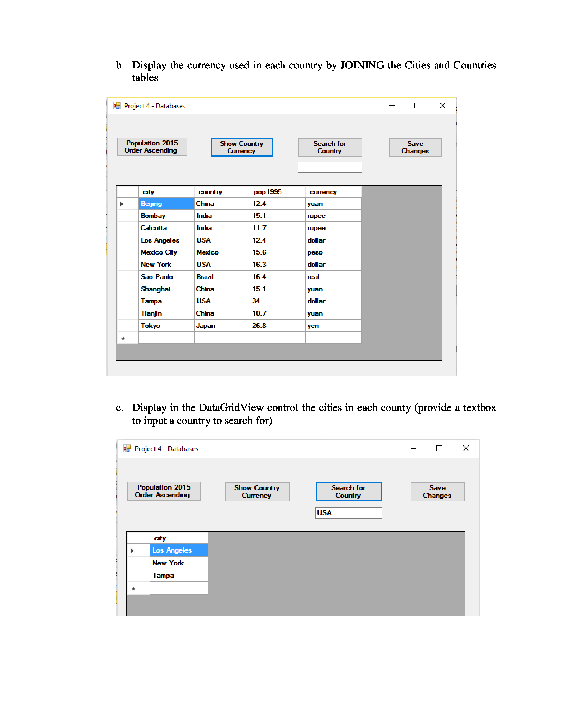Click the Search for Country button in bottom window
Screen dimensions: 563x728
tap(348, 491)
